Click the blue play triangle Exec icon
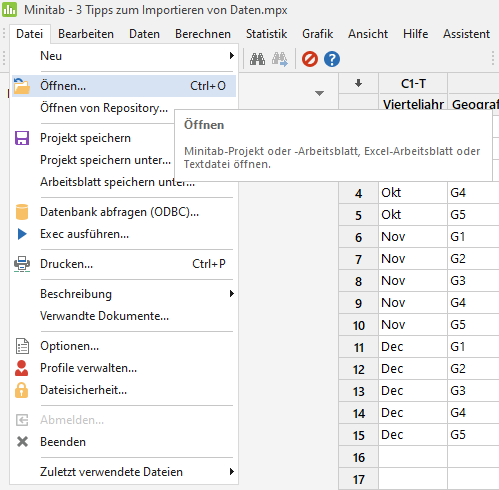This screenshot has height=490, width=499. (x=22, y=234)
